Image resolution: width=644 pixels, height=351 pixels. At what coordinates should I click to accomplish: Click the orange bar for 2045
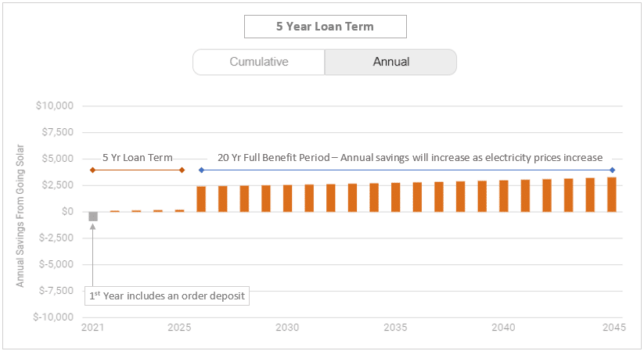[612, 195]
